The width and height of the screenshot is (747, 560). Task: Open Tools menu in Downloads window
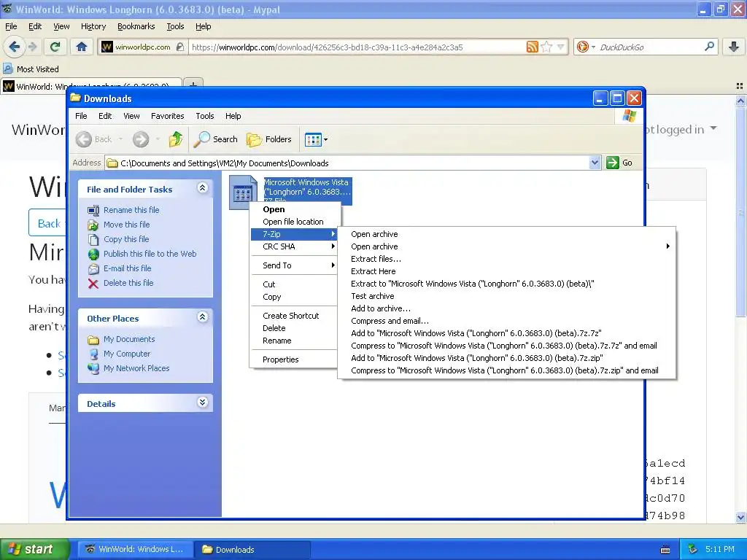point(205,116)
